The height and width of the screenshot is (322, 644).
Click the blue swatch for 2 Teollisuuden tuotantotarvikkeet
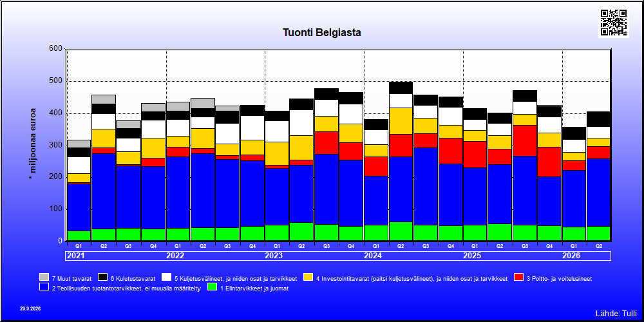point(44,287)
